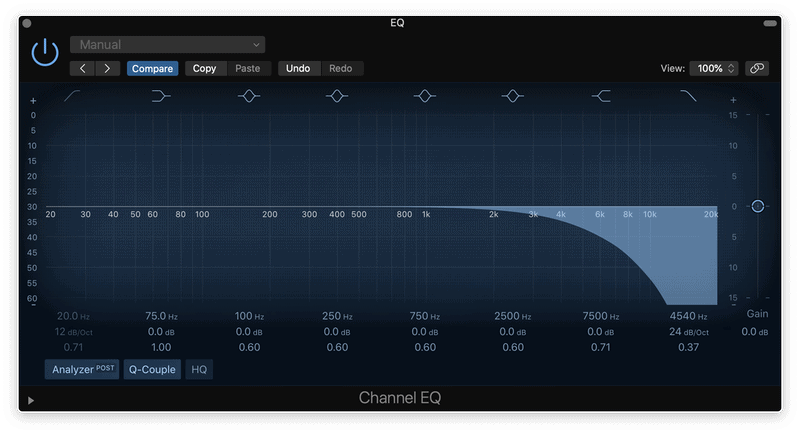Image resolution: width=800 pixels, height=433 pixels.
Task: Select the 4540 Hz low-pass frequency value
Action: 689,316
